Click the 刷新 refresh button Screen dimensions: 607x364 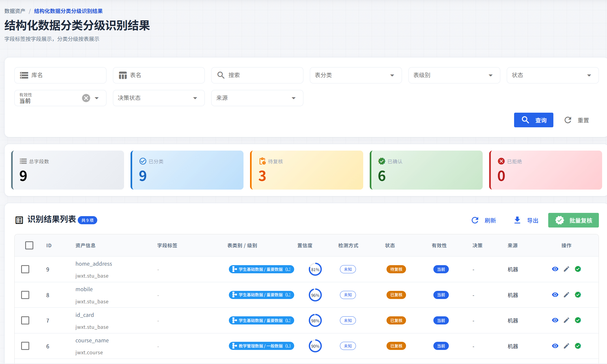pyautogui.click(x=484, y=220)
